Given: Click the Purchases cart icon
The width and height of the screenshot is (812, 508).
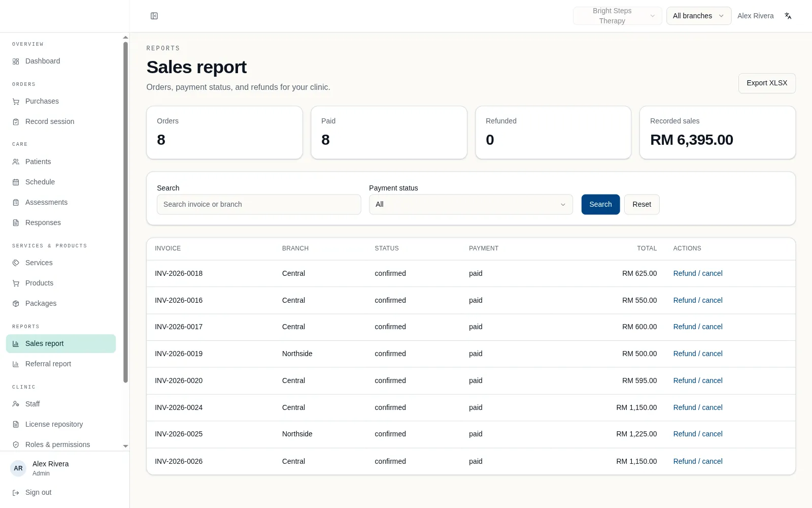Looking at the screenshot, I should click(x=16, y=102).
